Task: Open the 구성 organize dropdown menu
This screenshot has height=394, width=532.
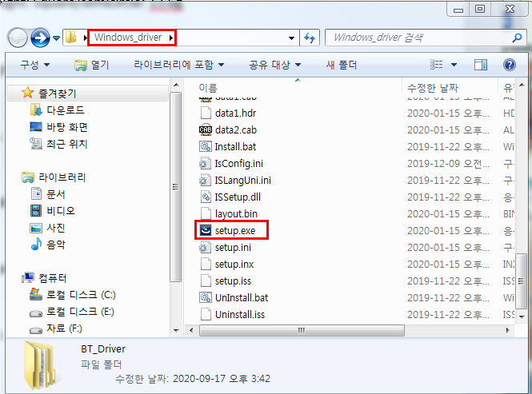Action: 34,65
